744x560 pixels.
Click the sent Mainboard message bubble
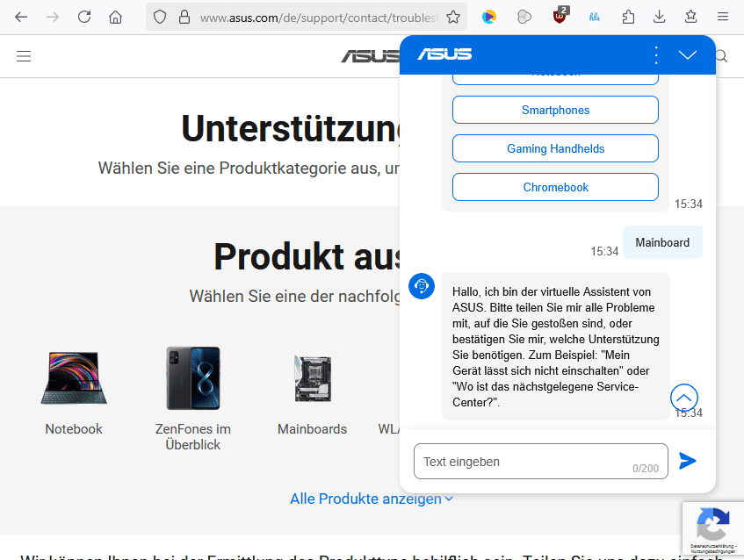662,242
